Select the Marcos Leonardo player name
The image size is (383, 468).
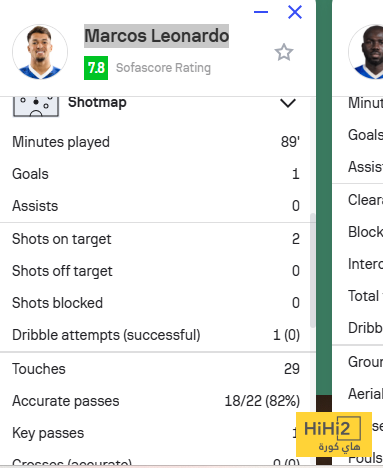click(156, 36)
